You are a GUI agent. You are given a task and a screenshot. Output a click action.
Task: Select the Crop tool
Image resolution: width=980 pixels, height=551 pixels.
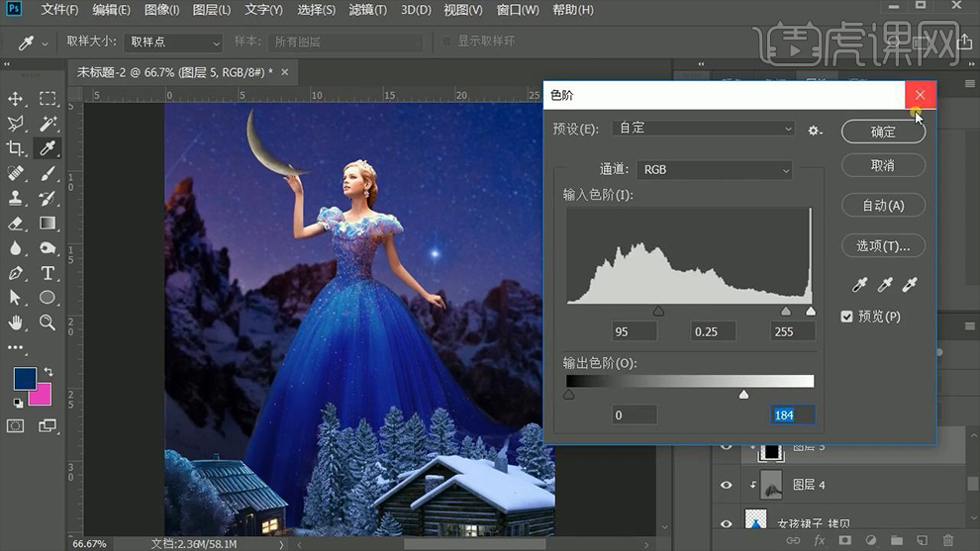coord(16,148)
